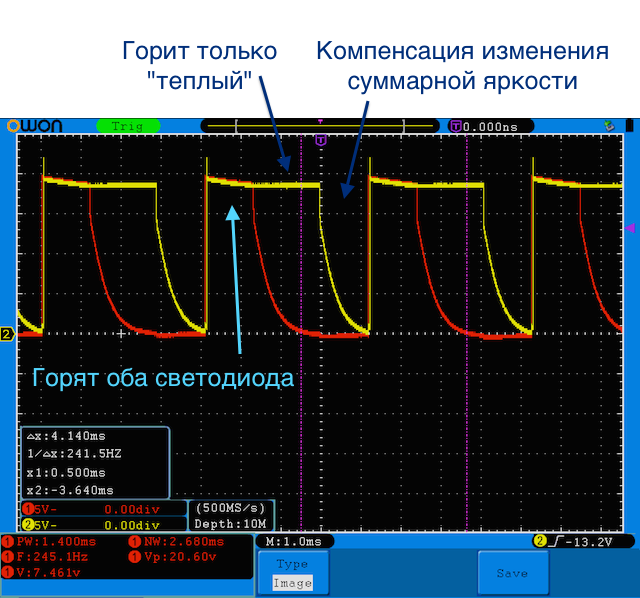Image resolution: width=640 pixels, height=598 pixels.
Task: Click the red channel 1 circle icon in scale box
Action: [x=28, y=509]
